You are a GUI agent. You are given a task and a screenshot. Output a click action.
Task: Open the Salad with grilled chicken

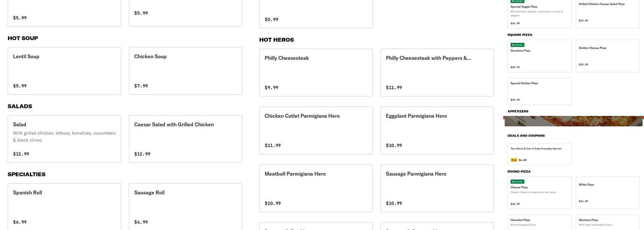(64, 139)
